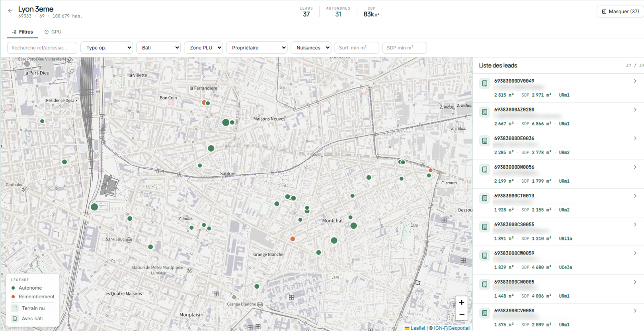Click building icon of lead 69383000DN0056

[484, 169]
